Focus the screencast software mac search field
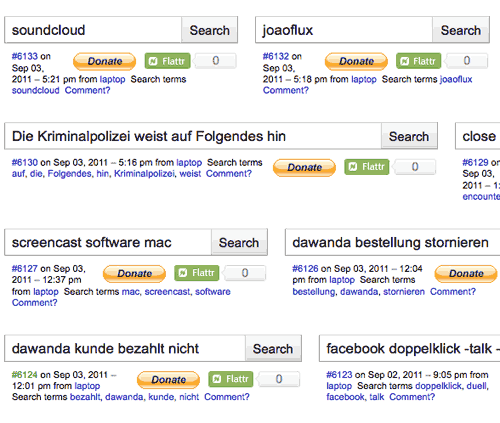 [108, 243]
